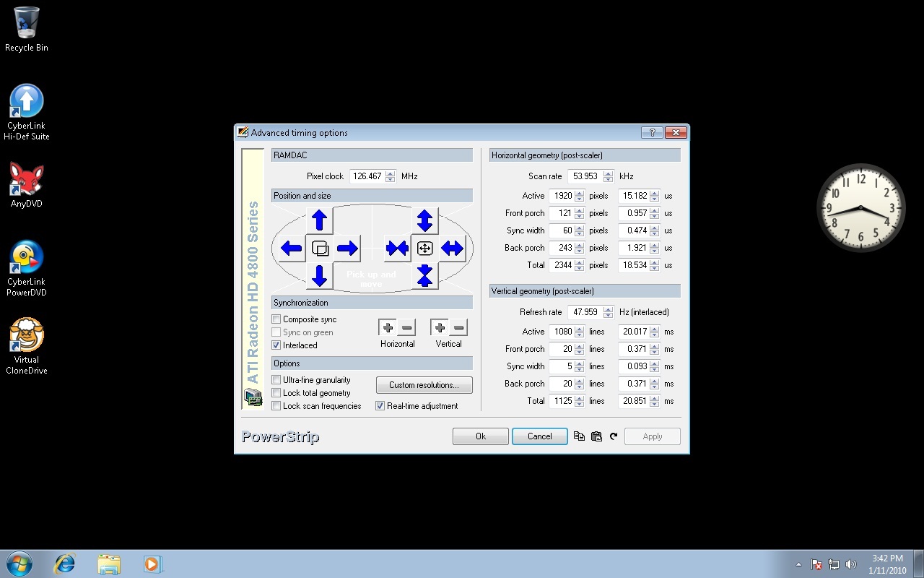Click the copy timings to clipboard icon
The image size is (924, 578).
[579, 436]
